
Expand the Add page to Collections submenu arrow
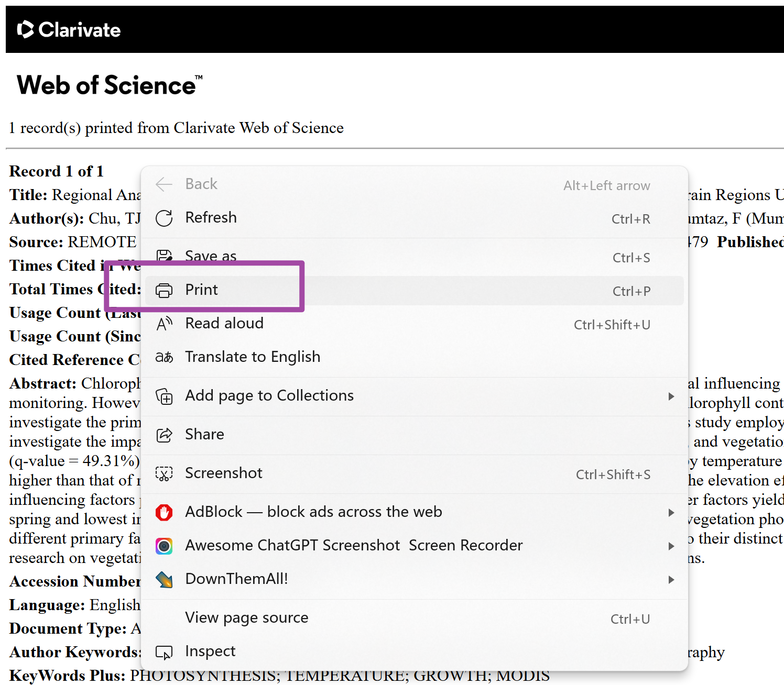pyautogui.click(x=671, y=396)
